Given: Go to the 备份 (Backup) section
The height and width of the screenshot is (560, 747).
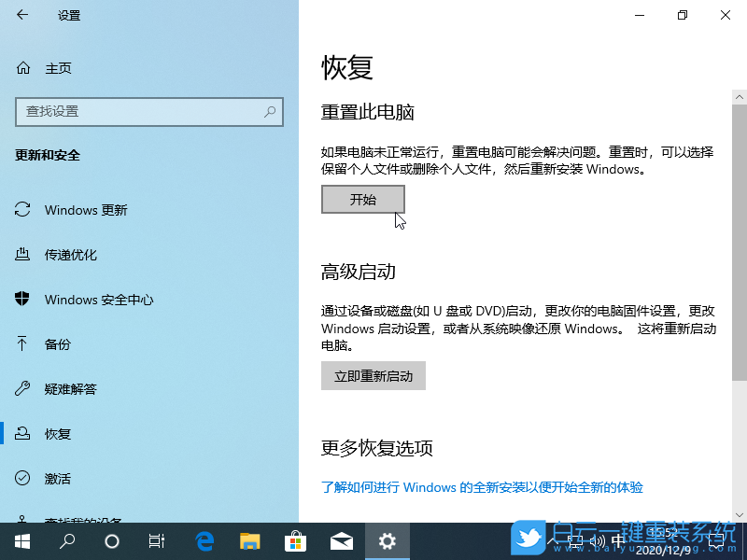Looking at the screenshot, I should coord(57,344).
